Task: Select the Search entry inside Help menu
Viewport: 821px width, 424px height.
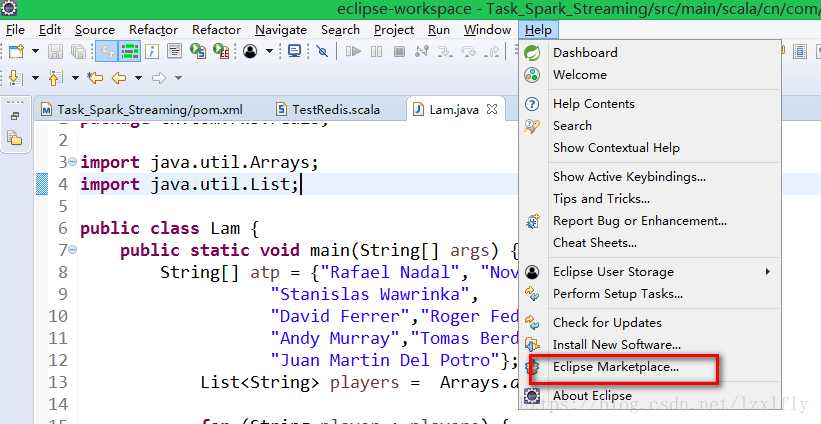Action: pyautogui.click(x=650, y=126)
